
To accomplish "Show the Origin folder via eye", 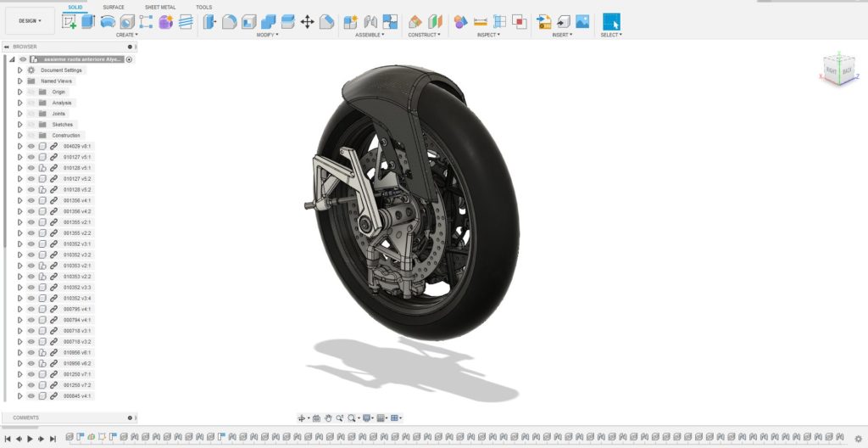I will [31, 92].
